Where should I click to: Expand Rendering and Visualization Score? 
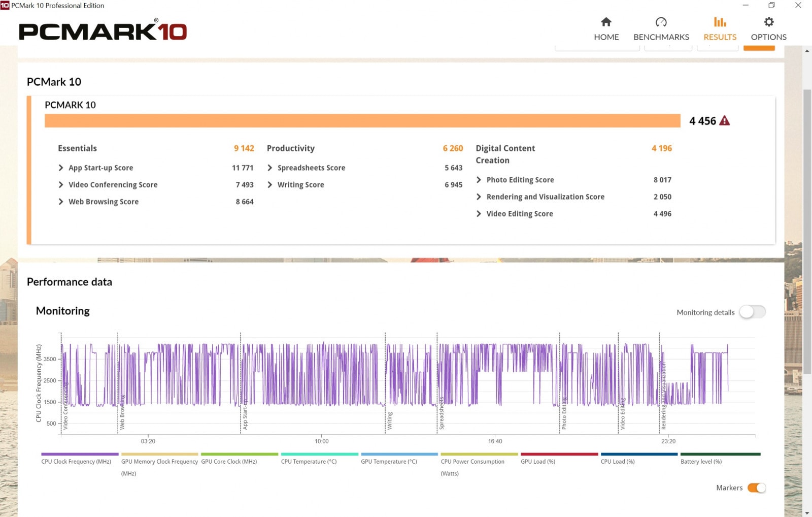(479, 197)
